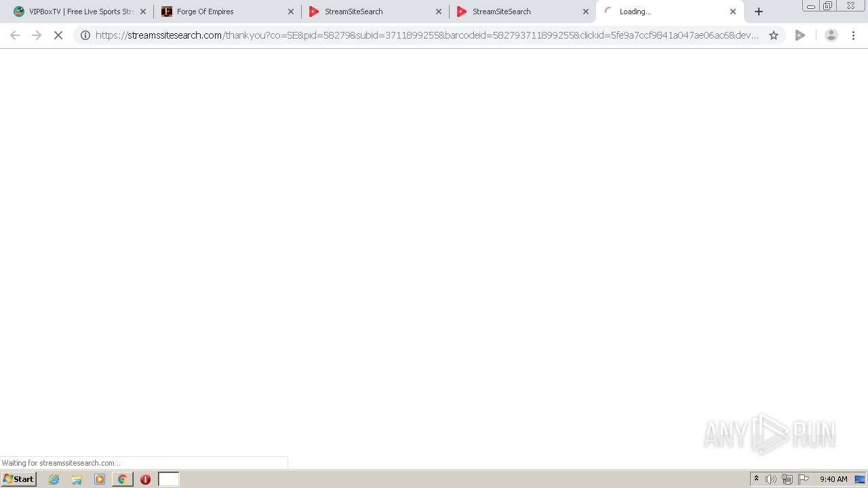Open Windows Media Player from taskbar
Screen dimensions: 868x488
coord(100,479)
